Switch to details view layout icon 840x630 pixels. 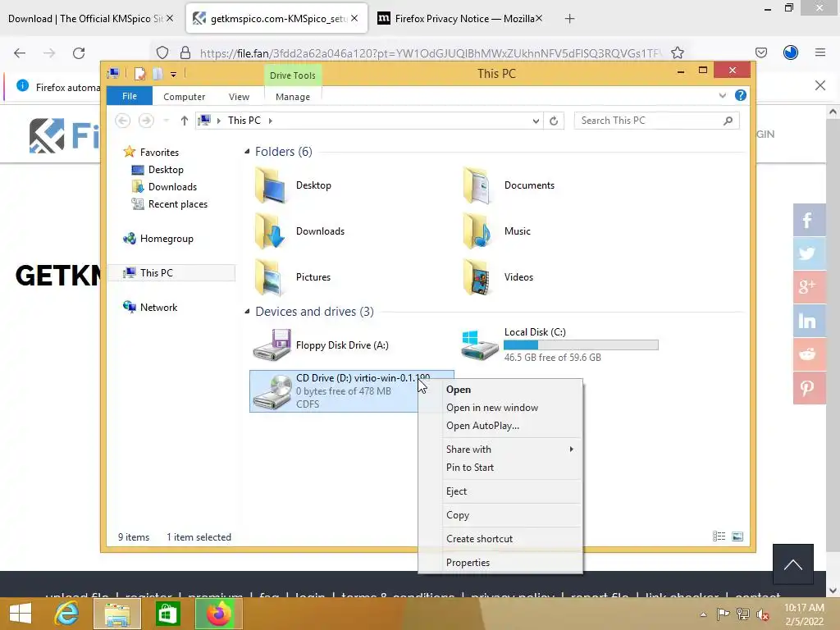(719, 536)
